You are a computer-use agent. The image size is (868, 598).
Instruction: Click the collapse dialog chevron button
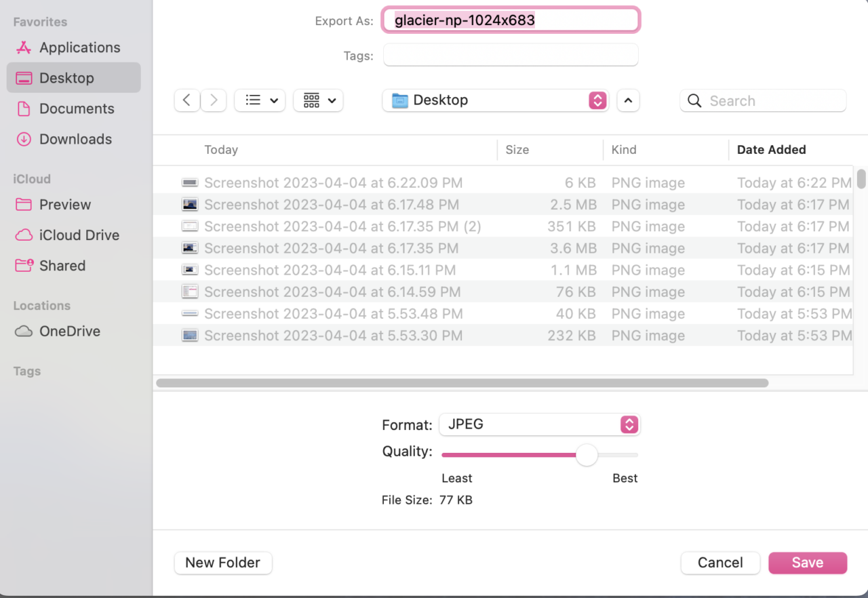[628, 100]
